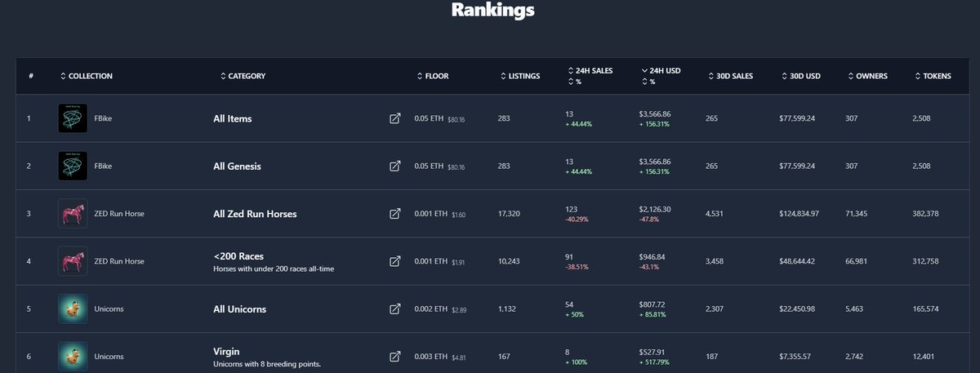This screenshot has width=980, height=373.
Task: Sort table by Collection column
Action: (87, 76)
